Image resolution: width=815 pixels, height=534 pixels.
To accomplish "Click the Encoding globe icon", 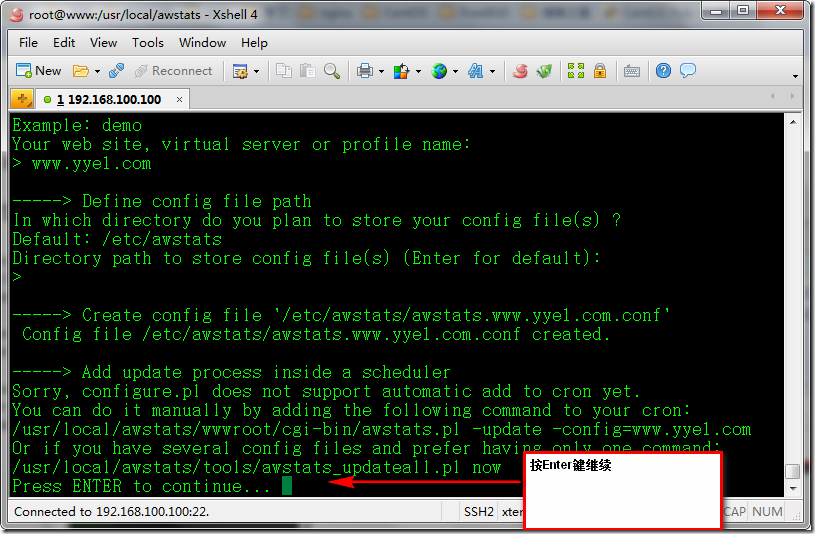I will coord(439,71).
